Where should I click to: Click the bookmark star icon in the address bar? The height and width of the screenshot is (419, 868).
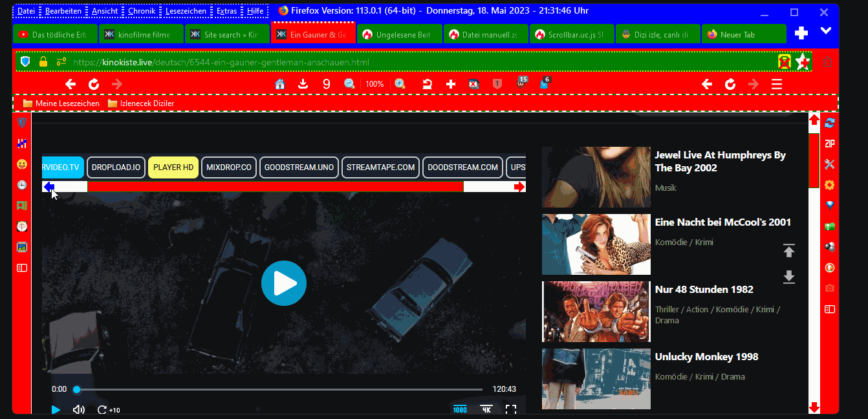[x=803, y=61]
